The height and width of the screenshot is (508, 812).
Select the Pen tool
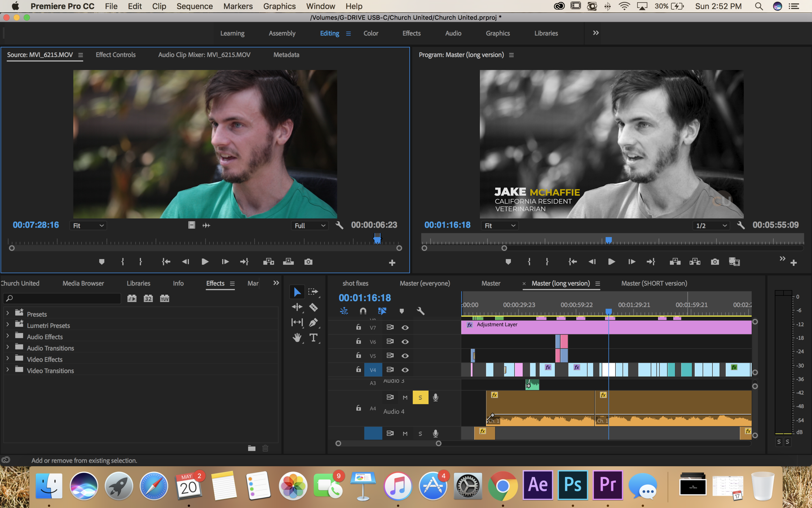coord(313,322)
